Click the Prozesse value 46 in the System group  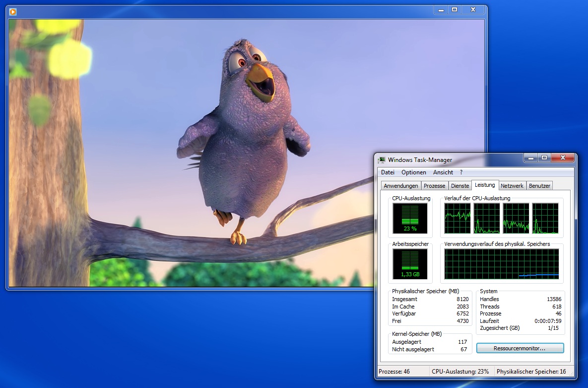(x=558, y=313)
